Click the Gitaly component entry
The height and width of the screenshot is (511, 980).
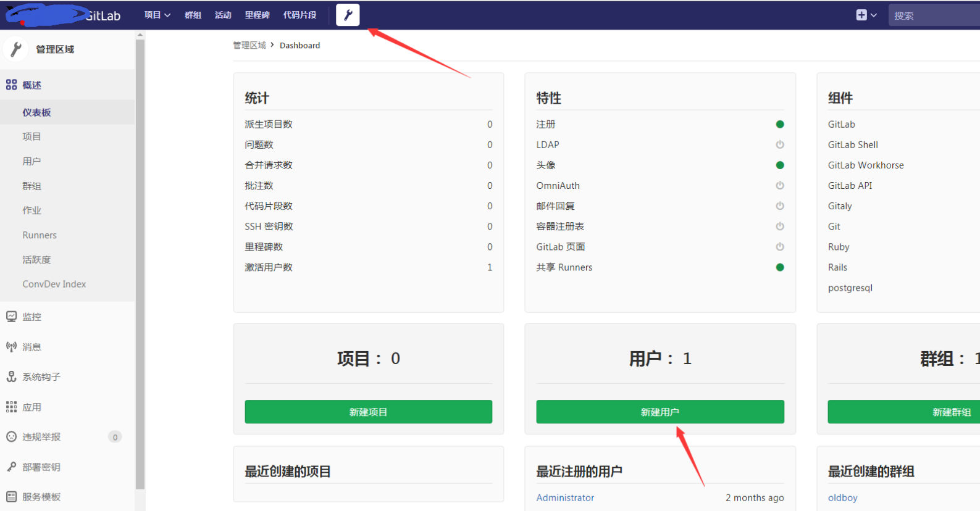click(x=840, y=206)
